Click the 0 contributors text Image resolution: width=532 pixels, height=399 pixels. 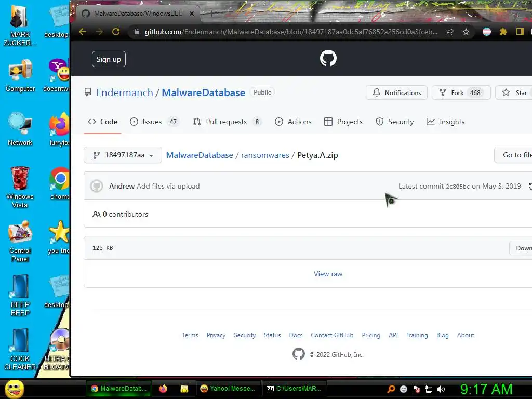tap(120, 214)
